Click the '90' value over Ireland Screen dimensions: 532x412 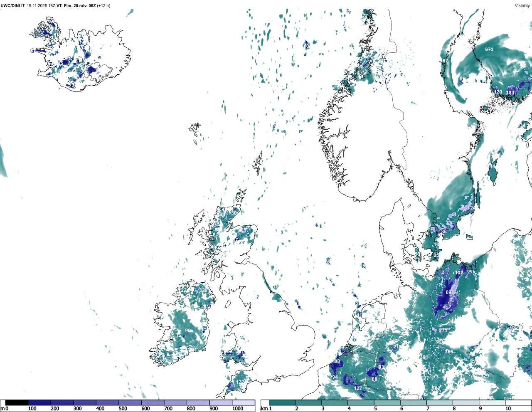pos(187,331)
